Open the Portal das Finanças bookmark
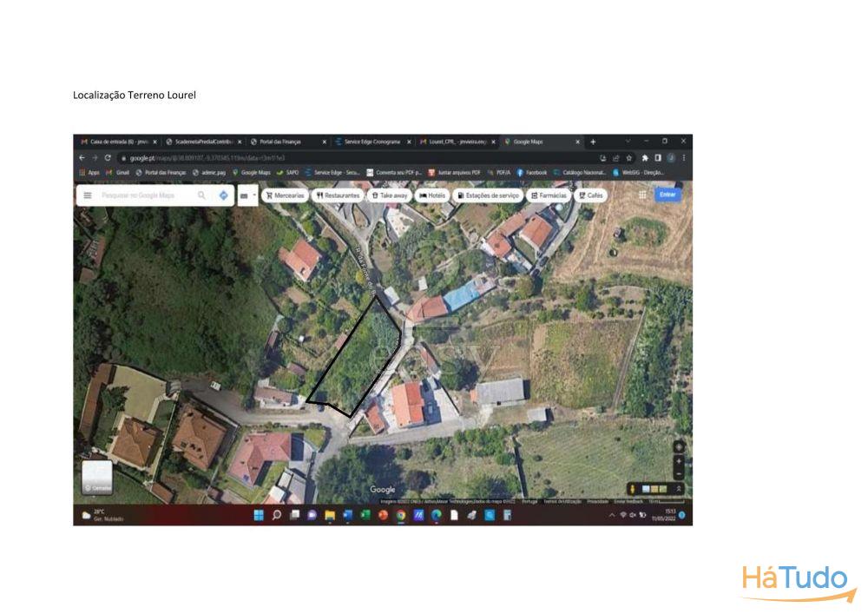The width and height of the screenshot is (868, 614). point(161,173)
